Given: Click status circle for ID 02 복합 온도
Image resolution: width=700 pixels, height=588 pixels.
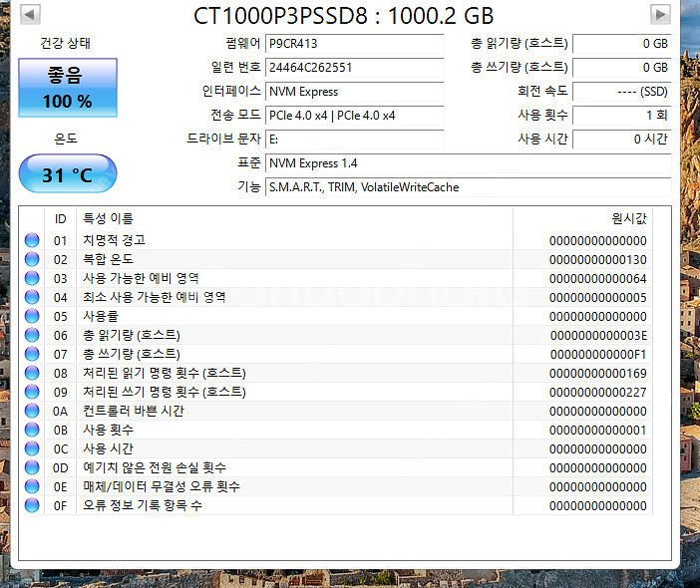Looking at the screenshot, I should [x=32, y=259].
